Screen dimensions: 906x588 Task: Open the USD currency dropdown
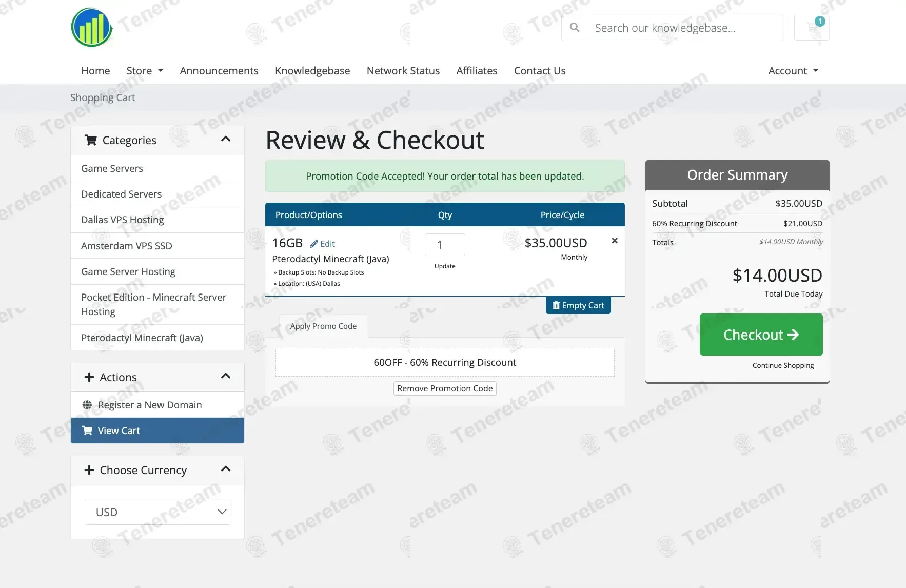pos(157,512)
